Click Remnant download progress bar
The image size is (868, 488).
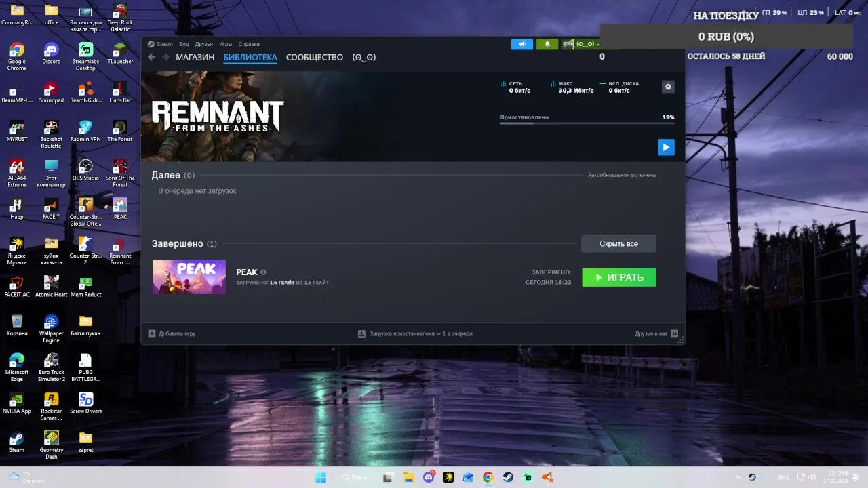[x=587, y=123]
